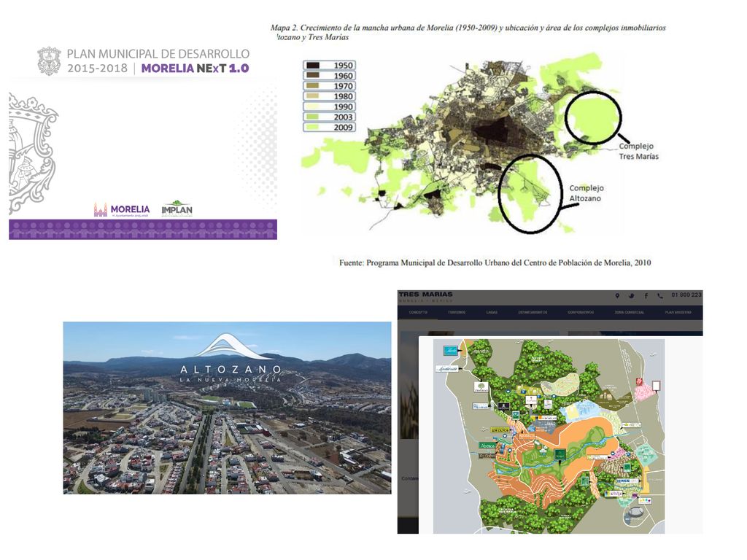The width and height of the screenshot is (747, 560).
Task: Click the Facebook icon in Tres Marias header
Action: click(646, 296)
